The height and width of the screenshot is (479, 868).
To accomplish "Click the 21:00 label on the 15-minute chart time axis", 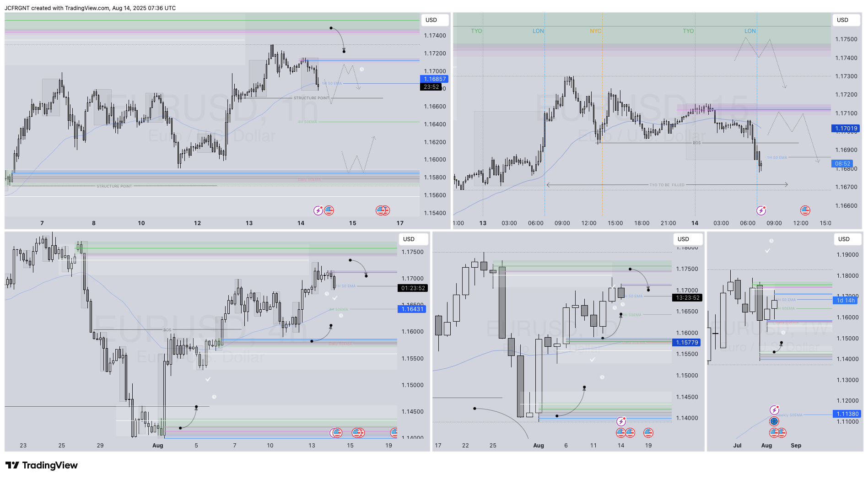I will [668, 223].
